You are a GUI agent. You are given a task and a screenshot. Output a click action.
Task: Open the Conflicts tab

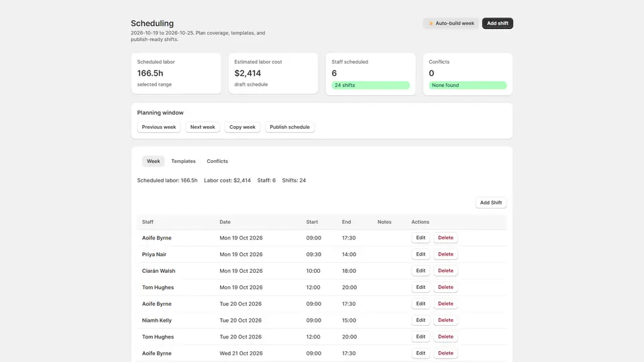[x=217, y=162]
